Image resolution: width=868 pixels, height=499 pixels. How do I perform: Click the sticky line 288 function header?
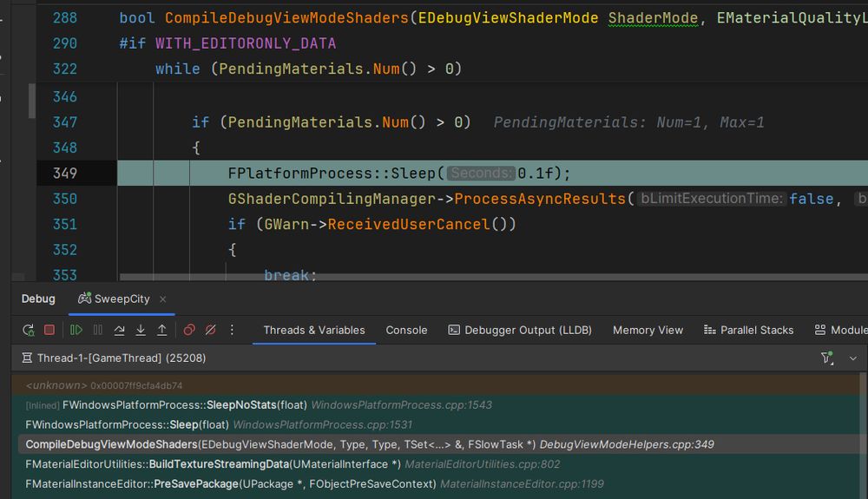[x=493, y=17]
